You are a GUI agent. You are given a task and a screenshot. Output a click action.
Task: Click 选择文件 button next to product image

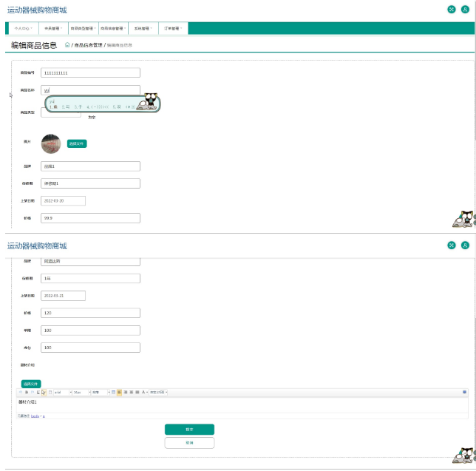click(77, 143)
